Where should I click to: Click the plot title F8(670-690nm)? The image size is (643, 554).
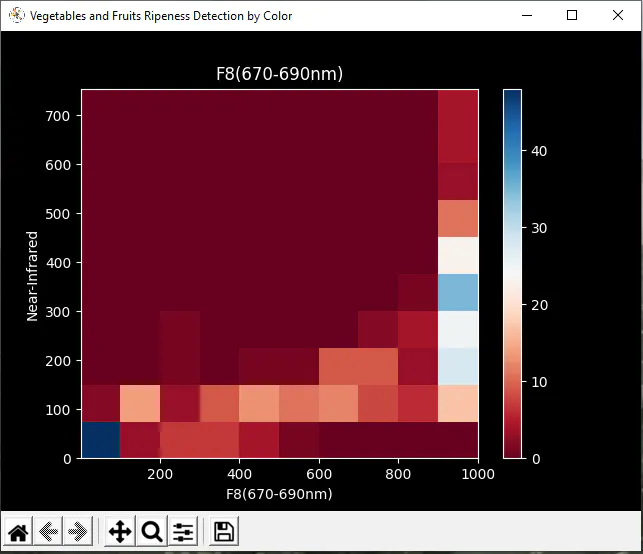coord(279,74)
